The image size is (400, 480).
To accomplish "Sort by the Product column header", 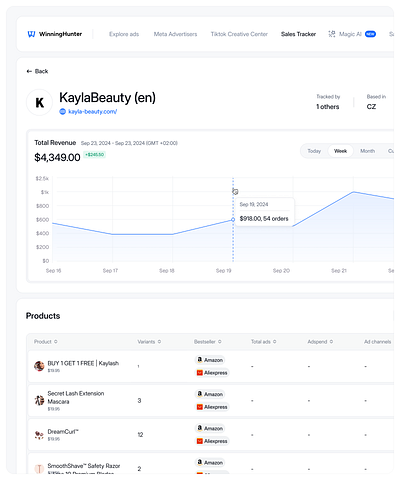I will [46, 342].
